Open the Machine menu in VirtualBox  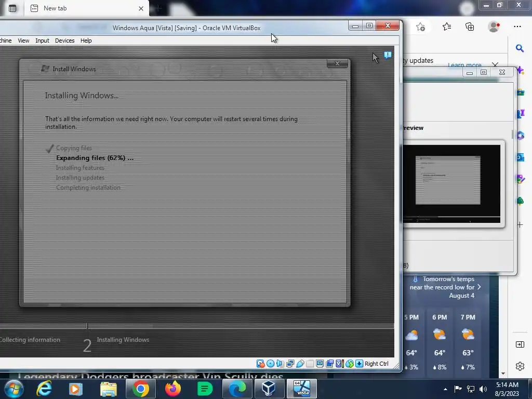pos(6,41)
